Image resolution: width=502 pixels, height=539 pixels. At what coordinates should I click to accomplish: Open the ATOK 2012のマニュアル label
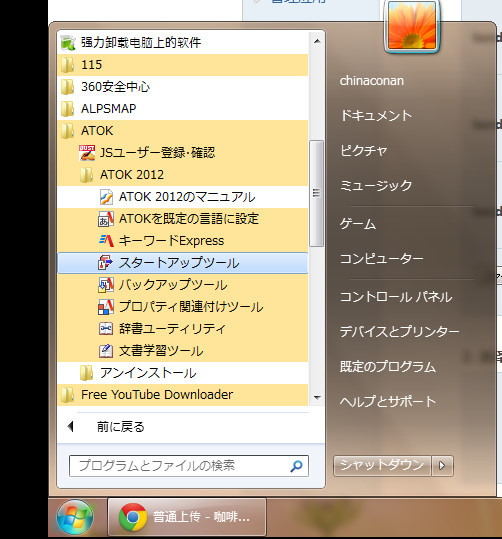click(x=187, y=197)
